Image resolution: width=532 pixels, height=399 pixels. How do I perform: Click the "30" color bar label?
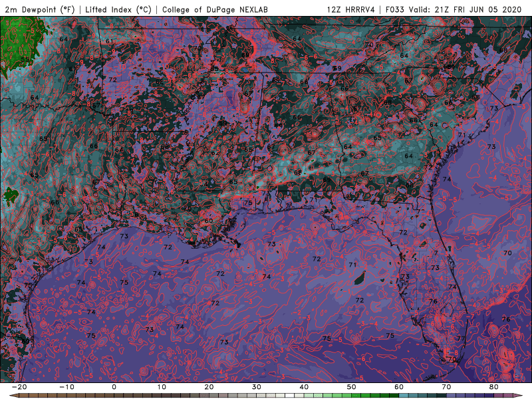point(257,387)
